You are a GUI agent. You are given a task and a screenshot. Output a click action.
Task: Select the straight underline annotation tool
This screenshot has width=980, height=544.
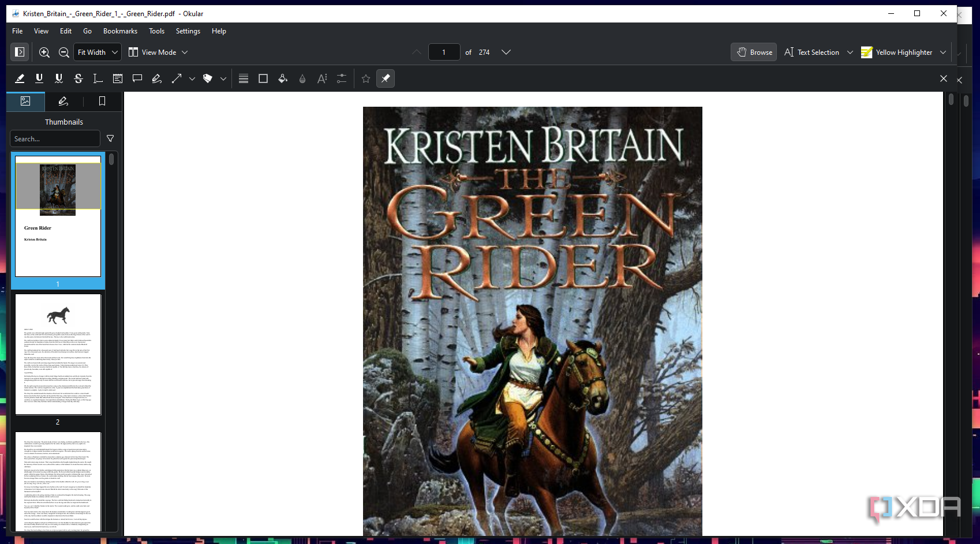pos(39,78)
